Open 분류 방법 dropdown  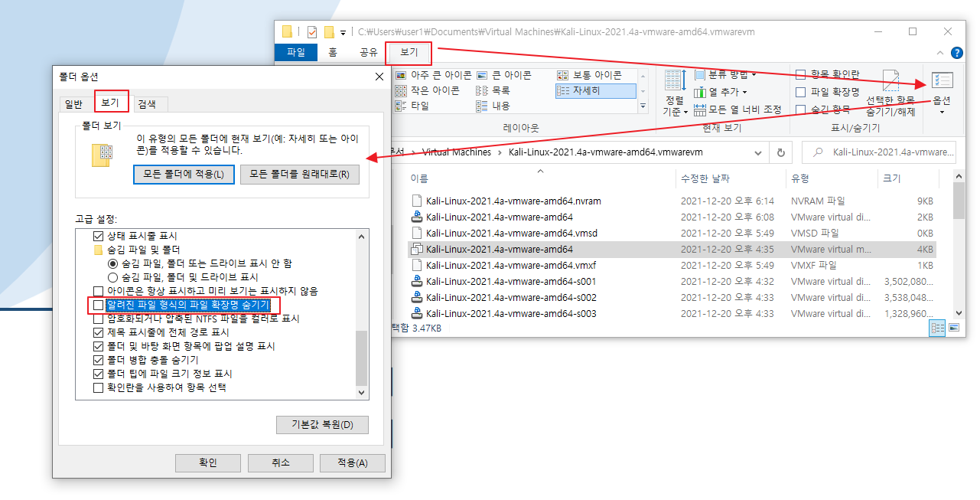726,74
